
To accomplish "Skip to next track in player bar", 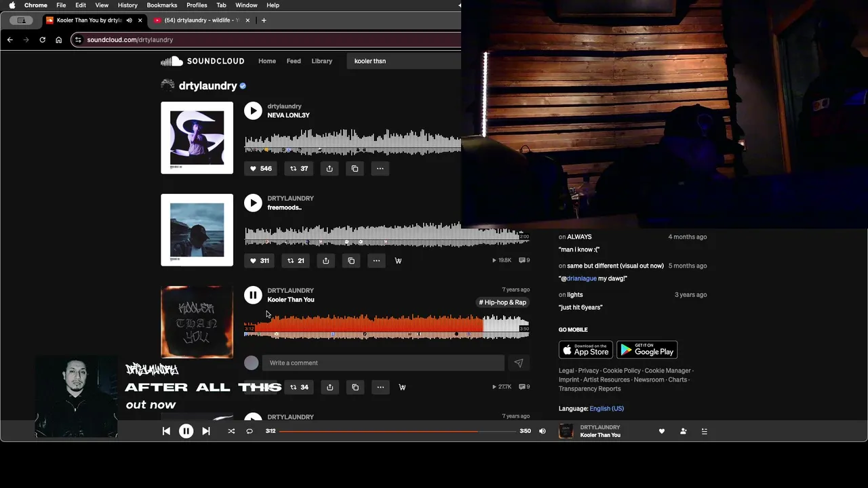I will pos(206,431).
